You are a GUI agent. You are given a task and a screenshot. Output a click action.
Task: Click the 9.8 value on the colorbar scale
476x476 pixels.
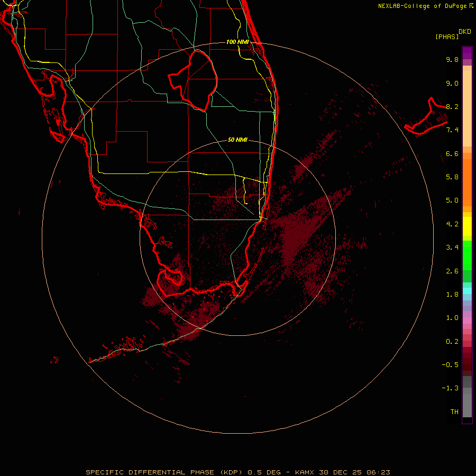click(x=452, y=59)
